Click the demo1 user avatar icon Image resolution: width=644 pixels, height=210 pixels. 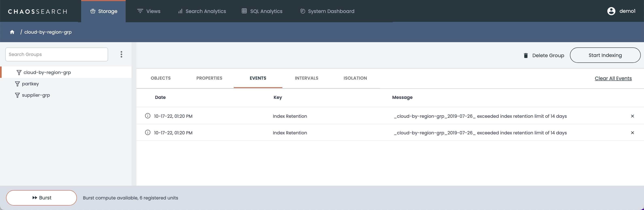tap(611, 11)
